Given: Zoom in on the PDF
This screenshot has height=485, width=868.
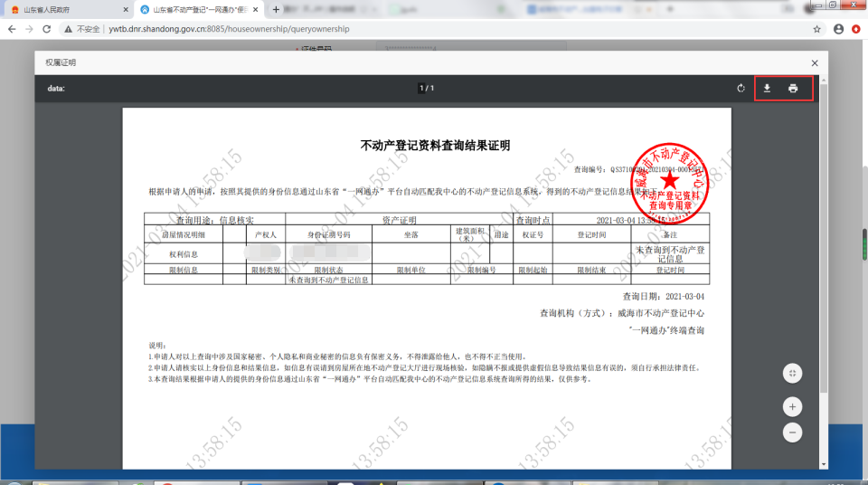Looking at the screenshot, I should point(792,406).
